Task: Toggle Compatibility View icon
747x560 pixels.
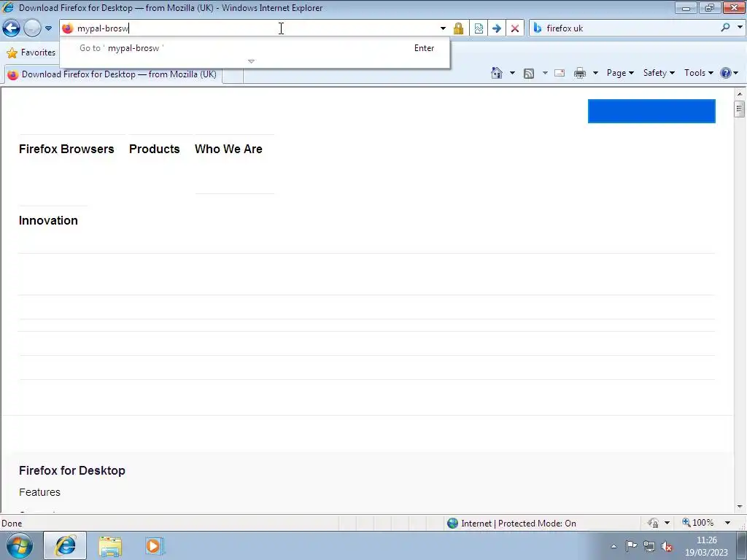Action: (479, 28)
